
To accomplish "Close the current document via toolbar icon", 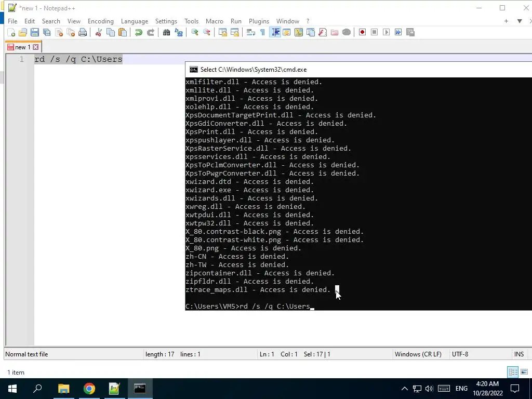I will (x=59, y=32).
